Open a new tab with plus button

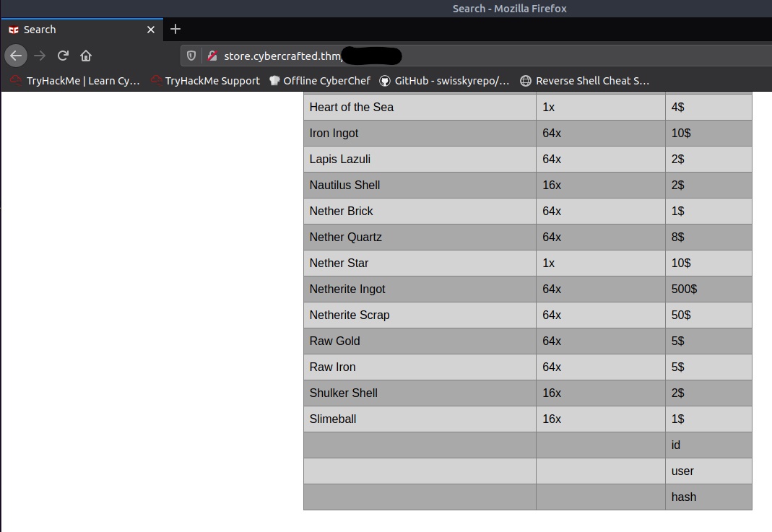pos(175,30)
